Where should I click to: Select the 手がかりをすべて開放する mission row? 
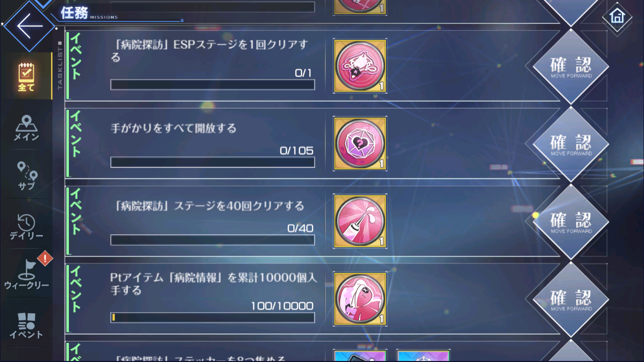coord(312,143)
